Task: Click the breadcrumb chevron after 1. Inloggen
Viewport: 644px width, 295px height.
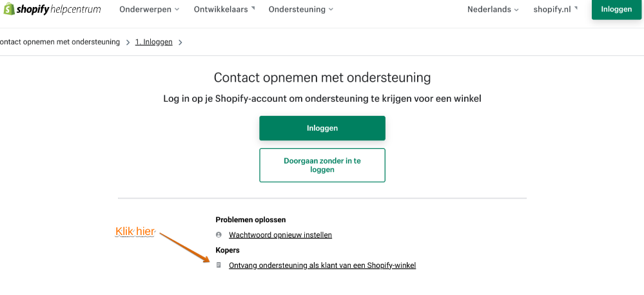Action: pyautogui.click(x=181, y=43)
